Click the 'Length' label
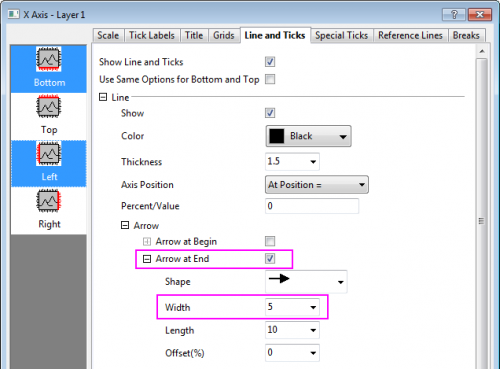The width and height of the screenshot is (500, 369). [x=179, y=330]
